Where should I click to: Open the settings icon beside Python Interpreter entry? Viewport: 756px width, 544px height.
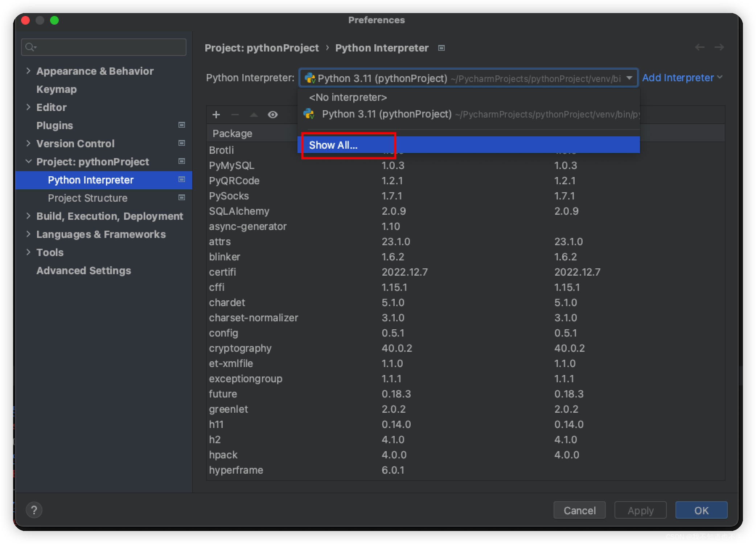pyautogui.click(x=182, y=180)
